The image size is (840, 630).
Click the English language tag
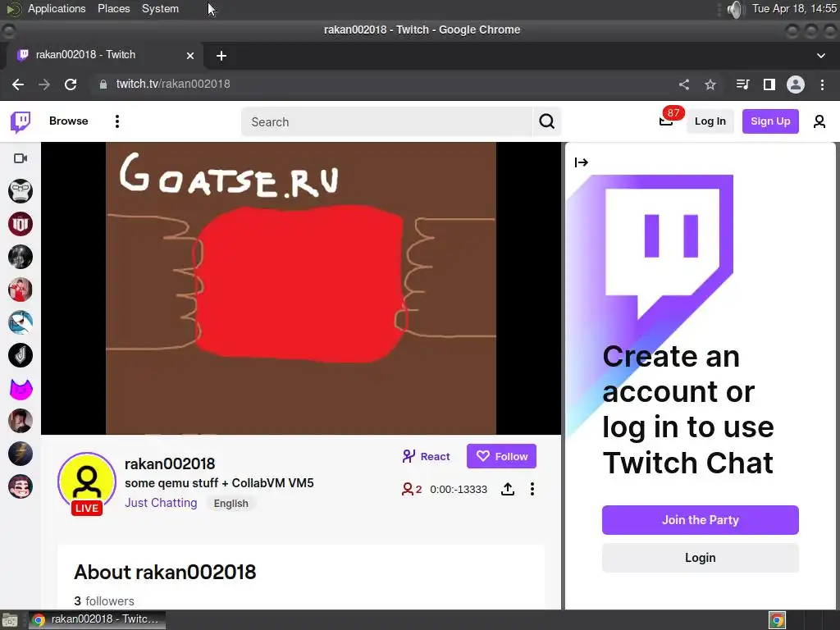coord(231,504)
